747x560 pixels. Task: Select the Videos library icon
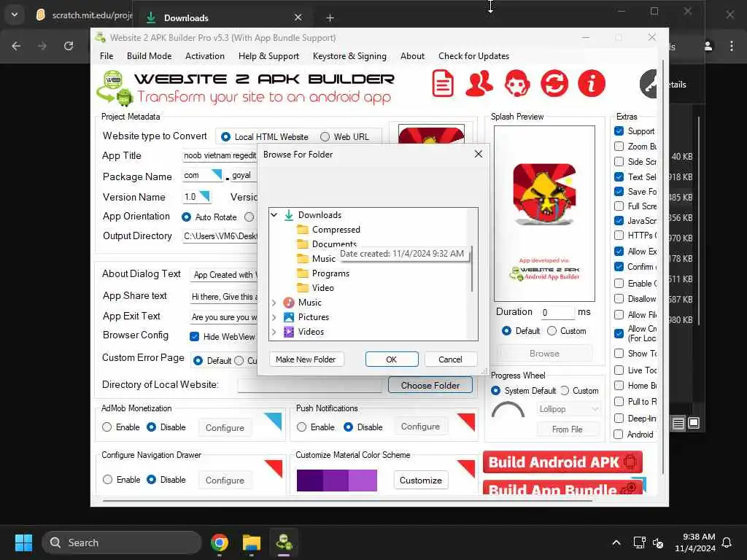click(289, 332)
